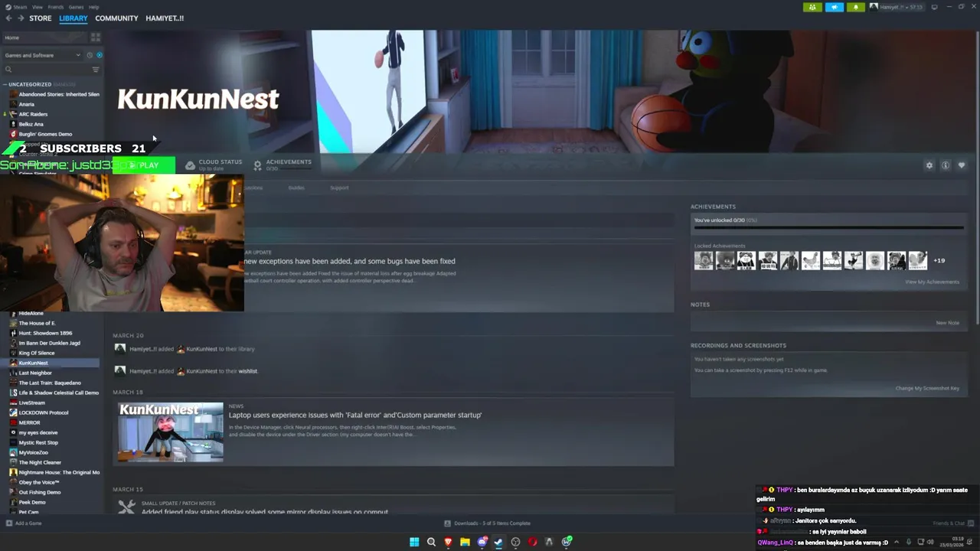Click the wishlist link in activity
This screenshot has width=980, height=551.
point(248,371)
